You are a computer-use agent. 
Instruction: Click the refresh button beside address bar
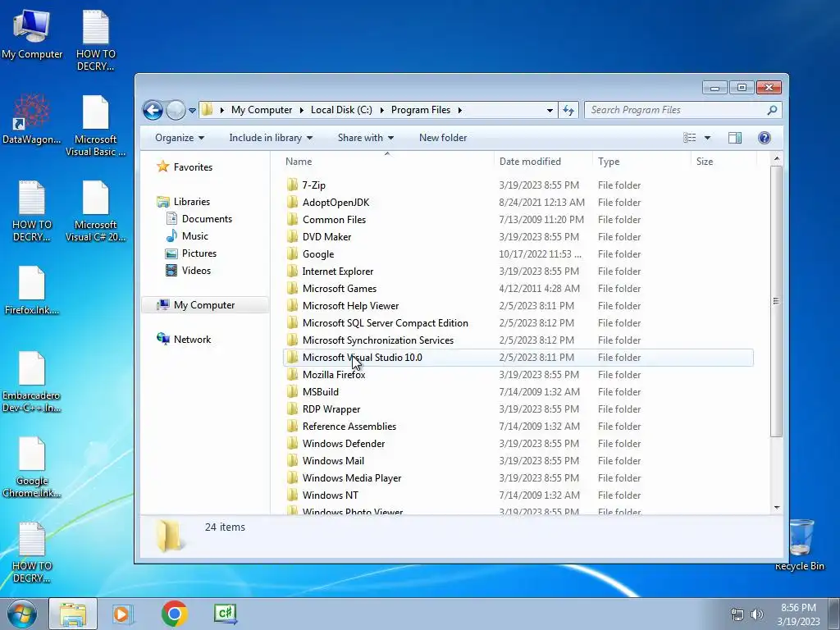pos(568,111)
